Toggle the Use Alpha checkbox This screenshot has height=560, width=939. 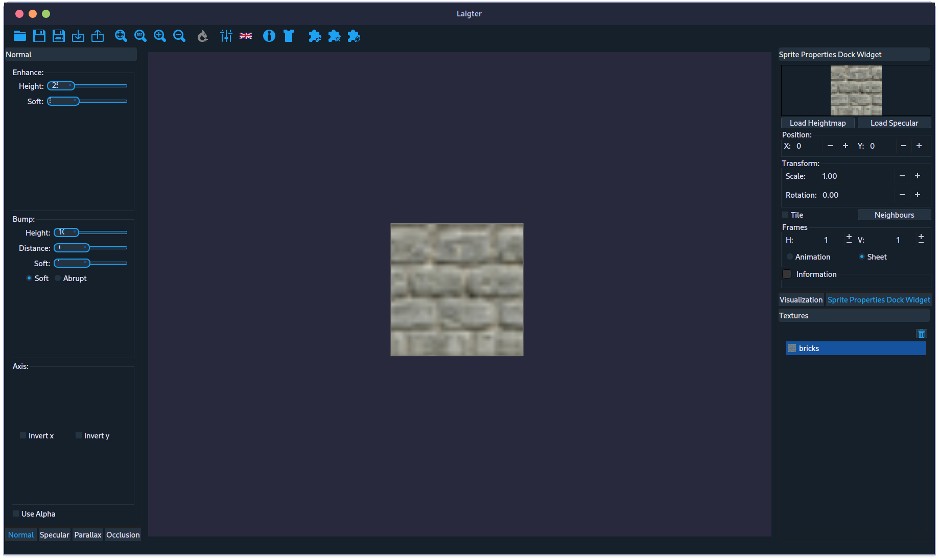click(x=16, y=514)
